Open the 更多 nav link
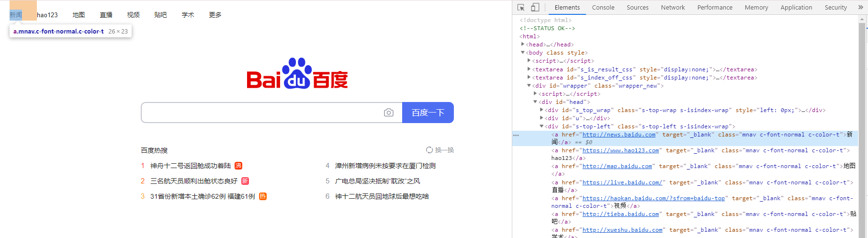The image size is (868, 238). [x=215, y=15]
